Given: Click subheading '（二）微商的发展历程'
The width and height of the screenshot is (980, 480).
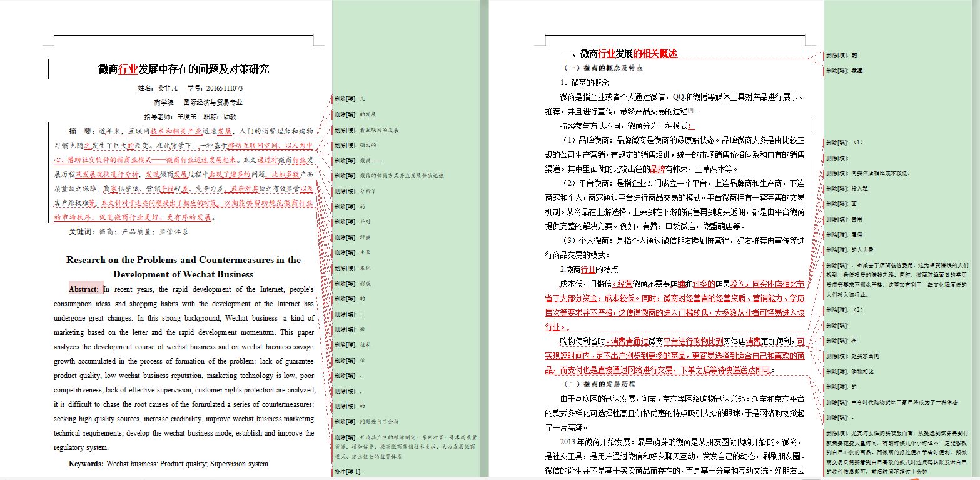Looking at the screenshot, I should [x=599, y=384].
